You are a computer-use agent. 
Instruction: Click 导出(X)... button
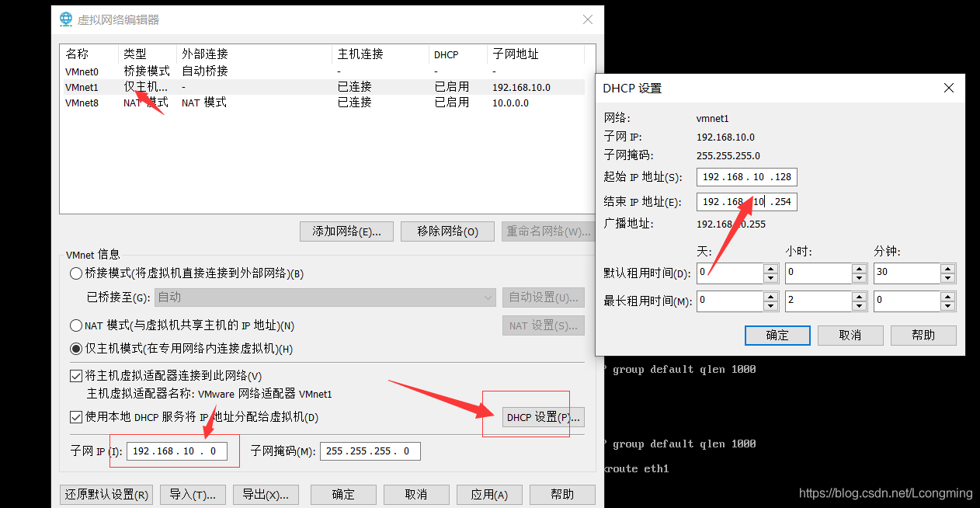tap(266, 495)
